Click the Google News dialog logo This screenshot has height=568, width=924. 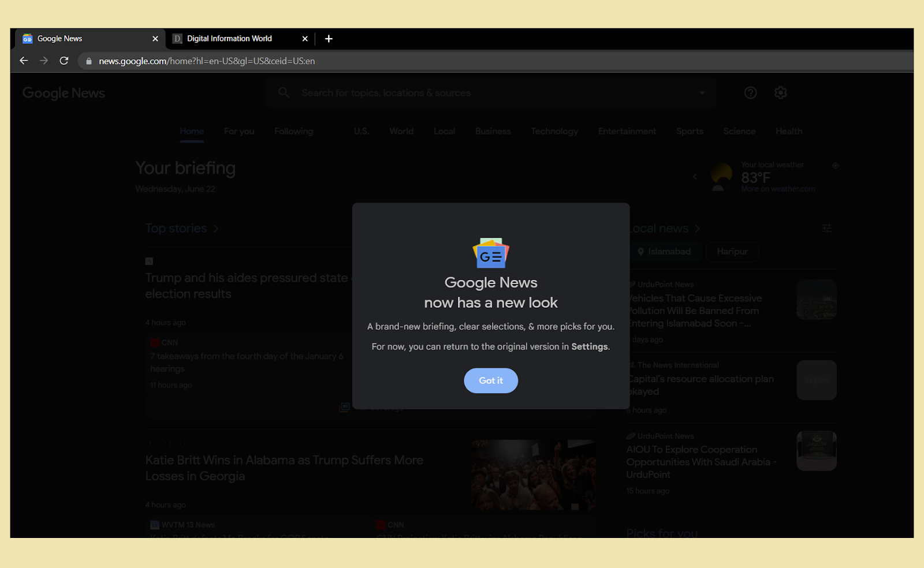(491, 253)
